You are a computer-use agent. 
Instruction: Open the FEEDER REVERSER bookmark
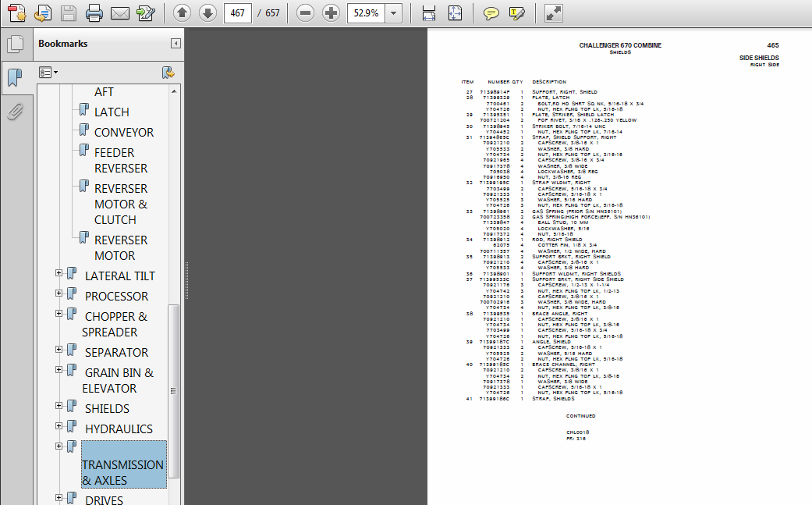pos(121,161)
